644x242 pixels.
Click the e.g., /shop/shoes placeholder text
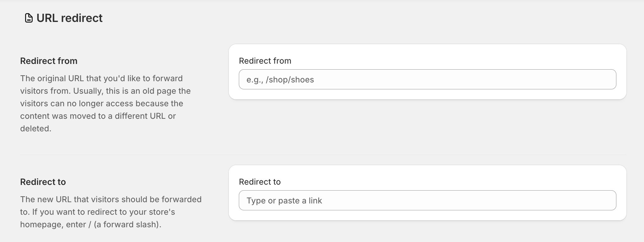(280, 80)
